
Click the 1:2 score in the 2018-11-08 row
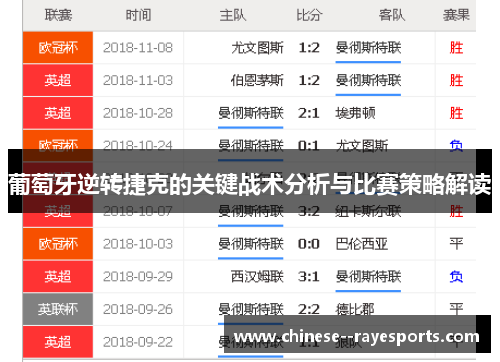click(309, 48)
